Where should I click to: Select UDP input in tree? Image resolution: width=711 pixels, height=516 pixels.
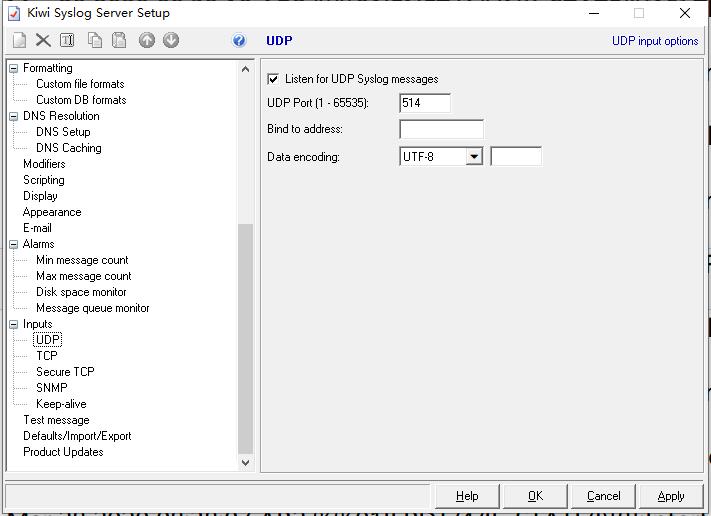(48, 340)
